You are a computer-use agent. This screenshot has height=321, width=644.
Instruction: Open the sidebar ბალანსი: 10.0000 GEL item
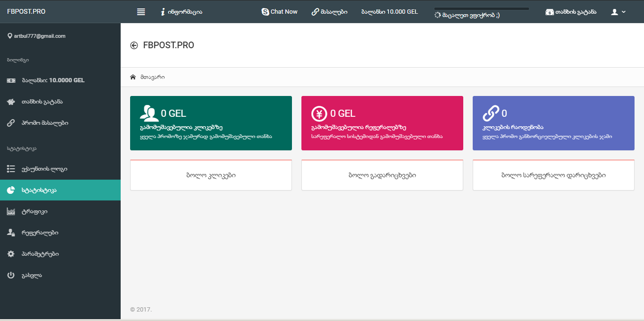click(60, 80)
